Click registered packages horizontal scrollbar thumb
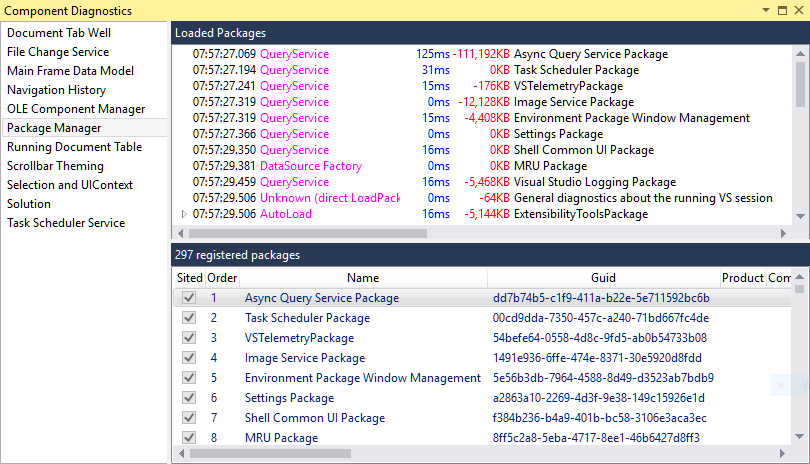Screen dimensions: 810x464 [270, 454]
